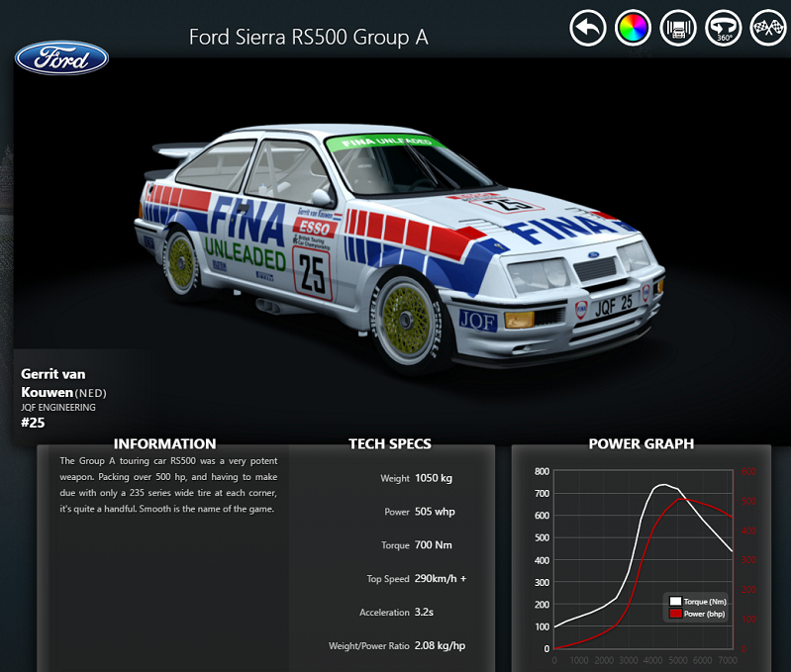Click the (NED) nationality label

click(x=91, y=393)
